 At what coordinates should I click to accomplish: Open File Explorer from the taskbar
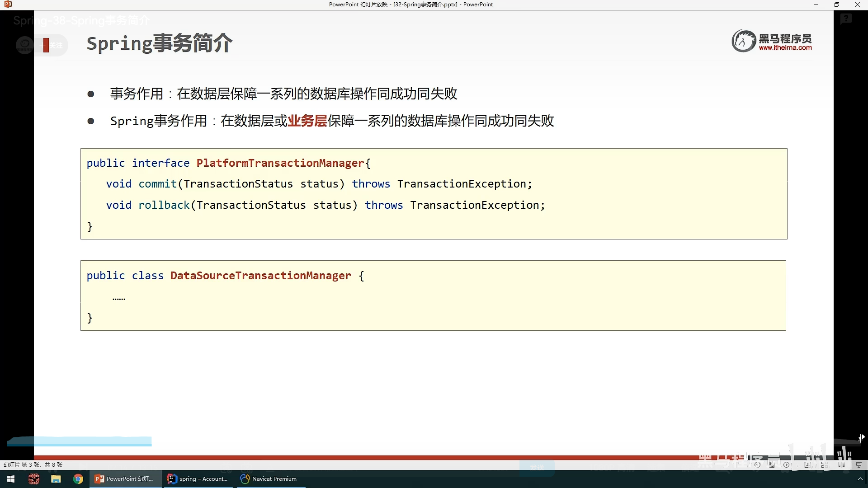56,479
